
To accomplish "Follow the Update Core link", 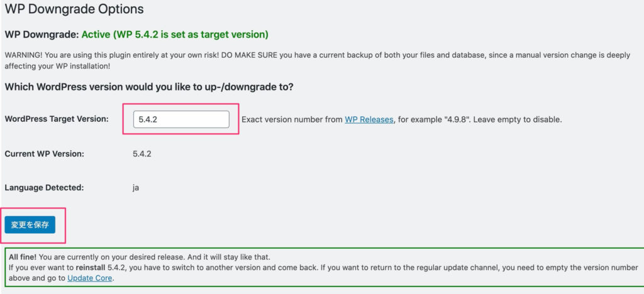I will tap(89, 278).
